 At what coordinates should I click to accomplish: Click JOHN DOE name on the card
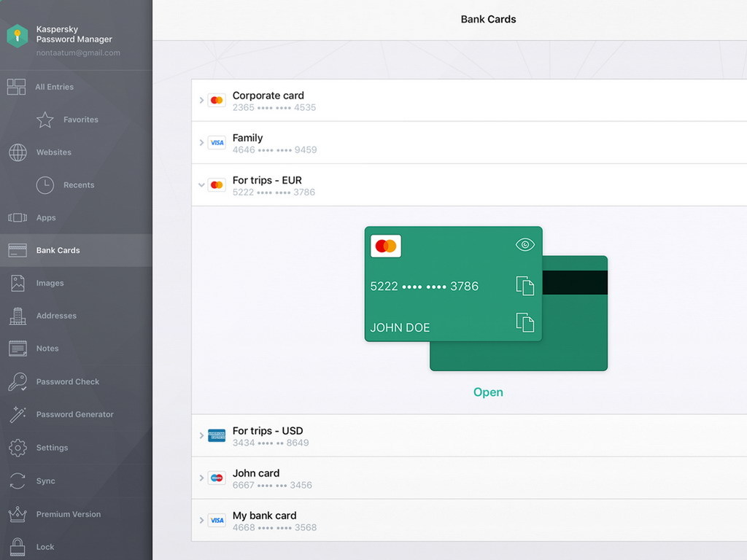(400, 327)
